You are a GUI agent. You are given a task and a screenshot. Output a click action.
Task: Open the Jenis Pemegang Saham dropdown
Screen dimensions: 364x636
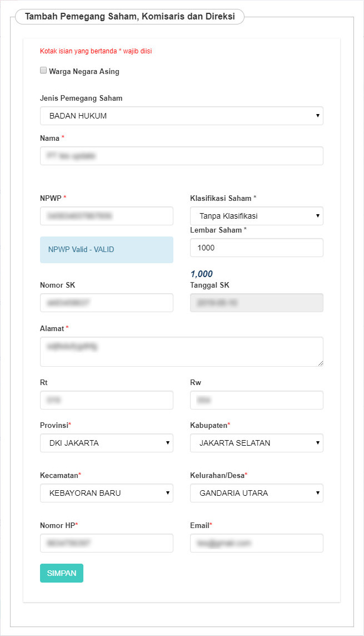(181, 116)
